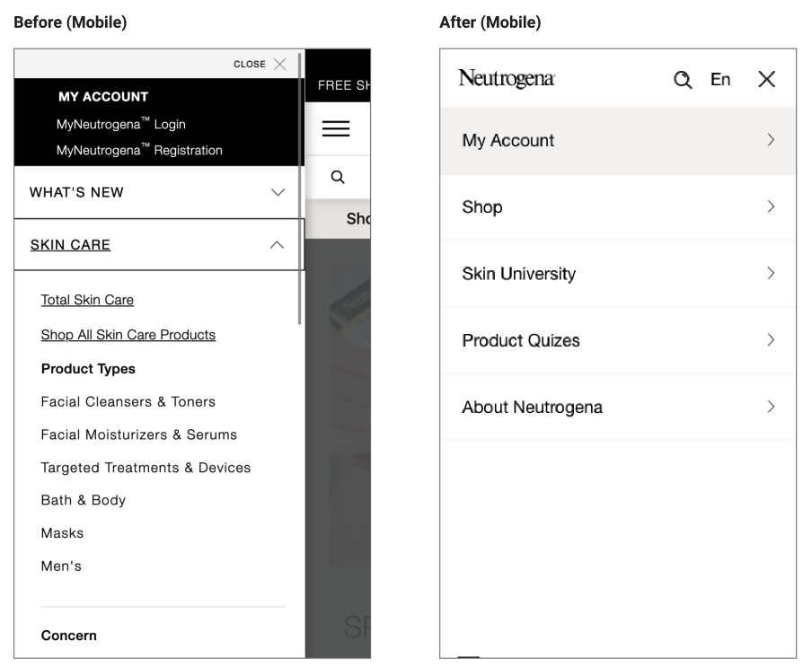Select Men's category
This screenshot has height=667, width=812.
tap(61, 566)
